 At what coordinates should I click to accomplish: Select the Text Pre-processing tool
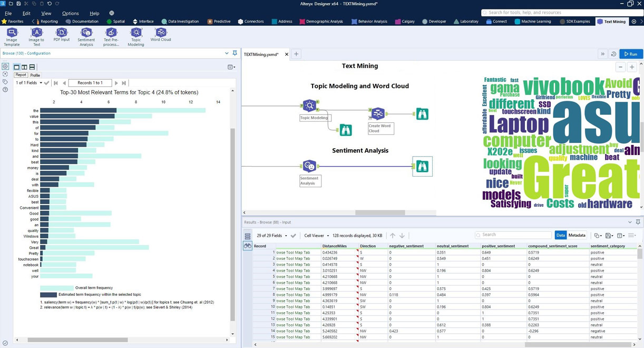[x=111, y=37]
